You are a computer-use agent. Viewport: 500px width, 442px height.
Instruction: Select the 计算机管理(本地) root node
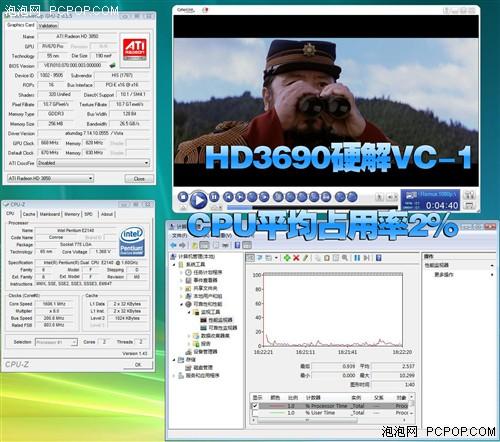point(196,256)
